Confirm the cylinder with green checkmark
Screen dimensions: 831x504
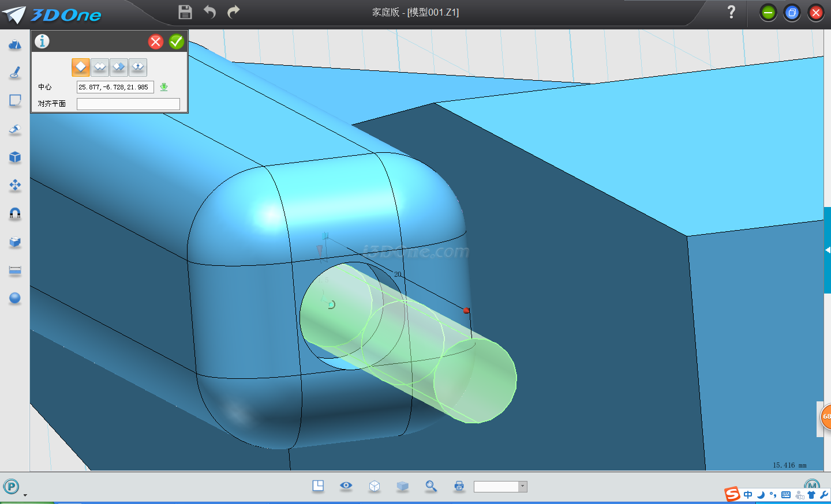point(177,42)
